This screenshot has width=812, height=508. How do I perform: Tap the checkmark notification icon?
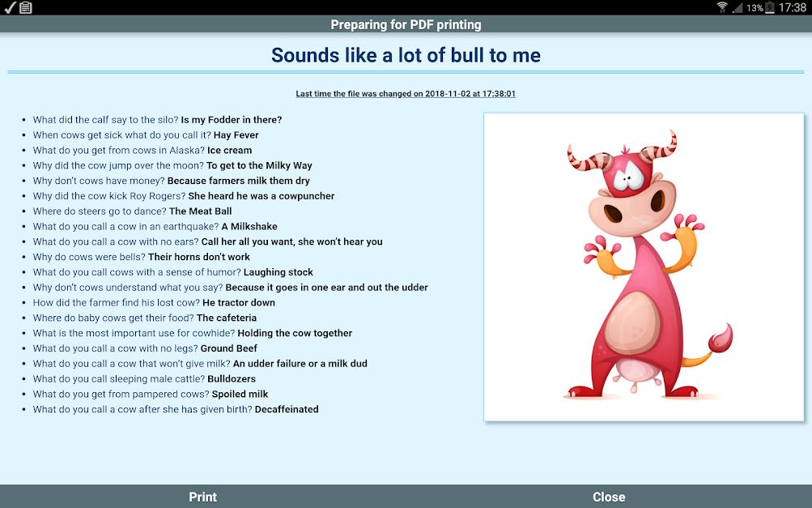click(10, 7)
